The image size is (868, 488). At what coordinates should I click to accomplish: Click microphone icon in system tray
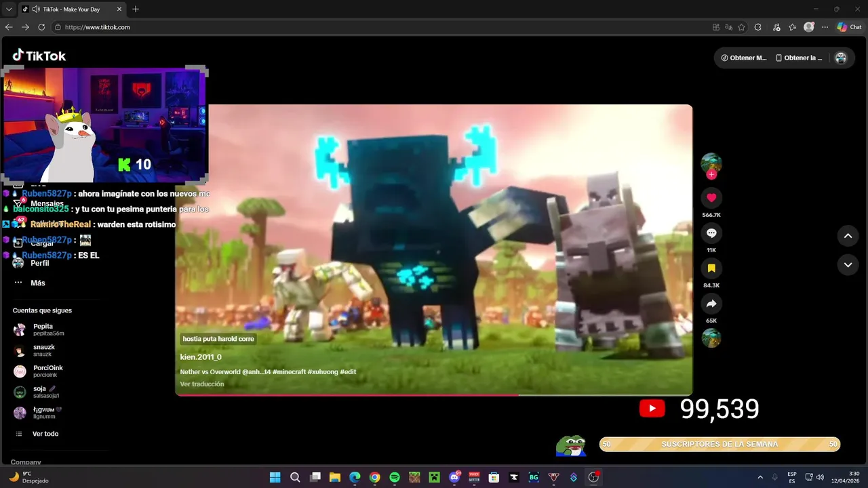775,477
